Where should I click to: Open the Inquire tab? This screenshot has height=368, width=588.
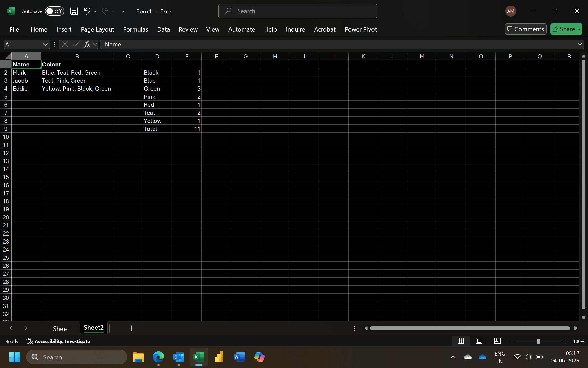pos(295,29)
